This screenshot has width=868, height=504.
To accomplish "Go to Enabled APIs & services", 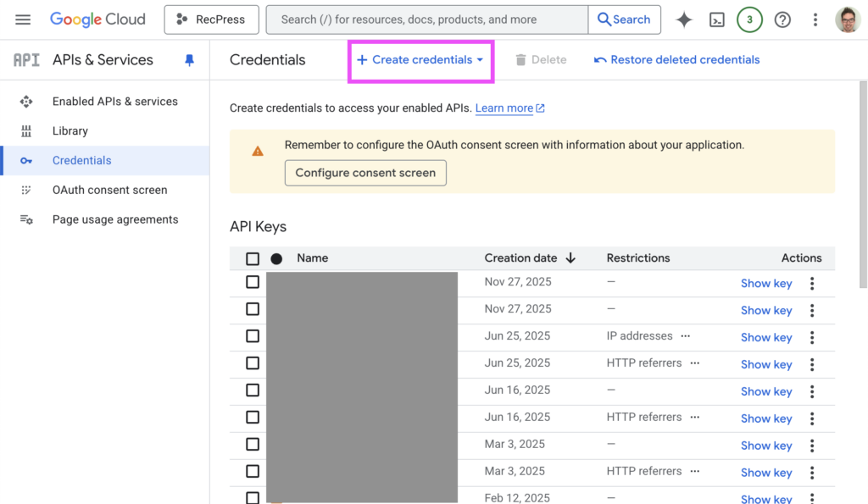I will pyautogui.click(x=114, y=102).
